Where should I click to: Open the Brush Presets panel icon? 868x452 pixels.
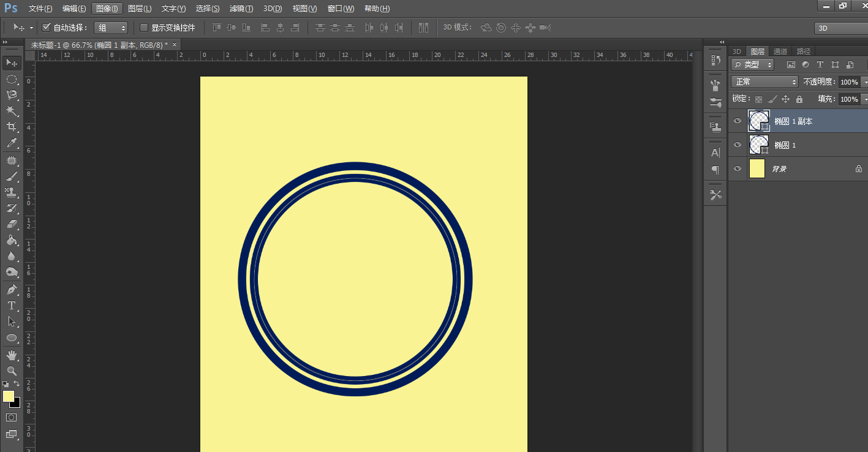(x=715, y=85)
